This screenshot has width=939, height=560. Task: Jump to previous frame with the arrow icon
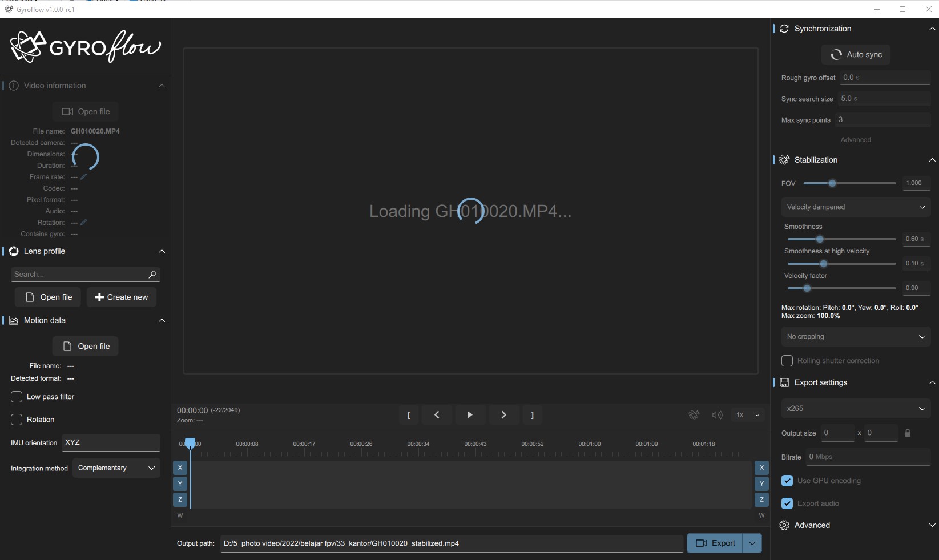click(437, 415)
